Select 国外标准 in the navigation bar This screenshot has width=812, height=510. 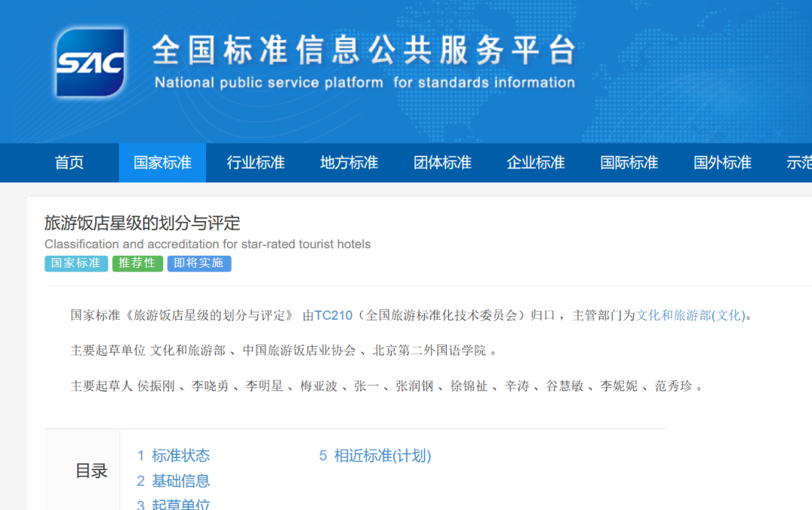pyautogui.click(x=722, y=162)
